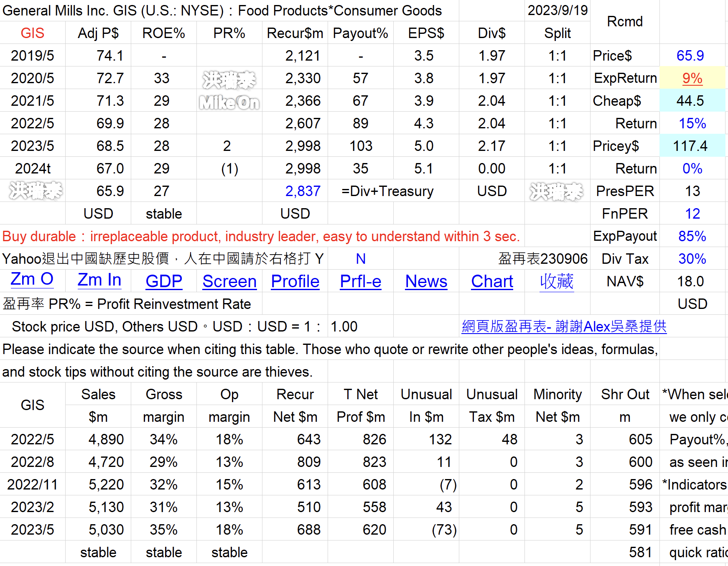728x566 pixels.
Task: Click the 收藏 link
Action: point(557,281)
